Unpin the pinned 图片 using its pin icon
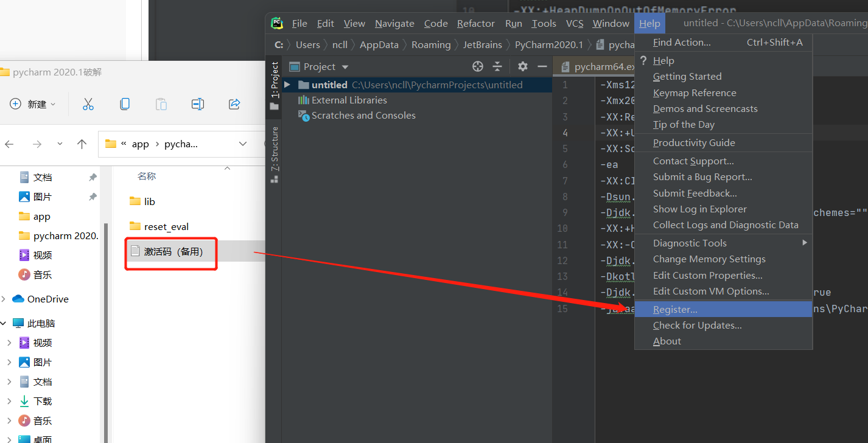Viewport: 868px width, 443px height. pyautogui.click(x=93, y=197)
